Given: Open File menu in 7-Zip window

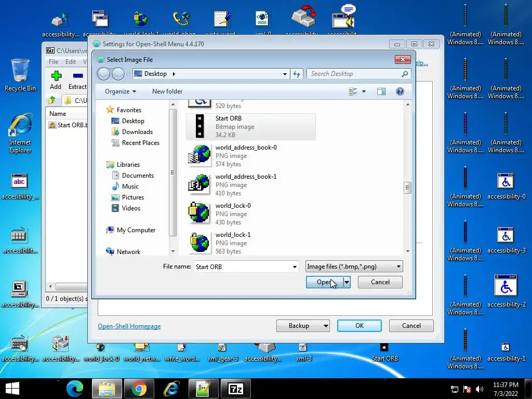Looking at the screenshot, I should coord(54,62).
